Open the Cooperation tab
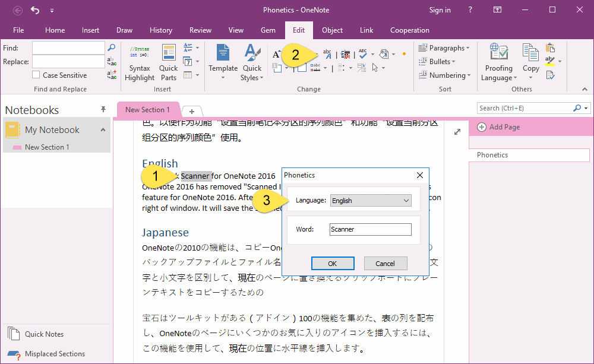The height and width of the screenshot is (364, 594). pyautogui.click(x=409, y=30)
